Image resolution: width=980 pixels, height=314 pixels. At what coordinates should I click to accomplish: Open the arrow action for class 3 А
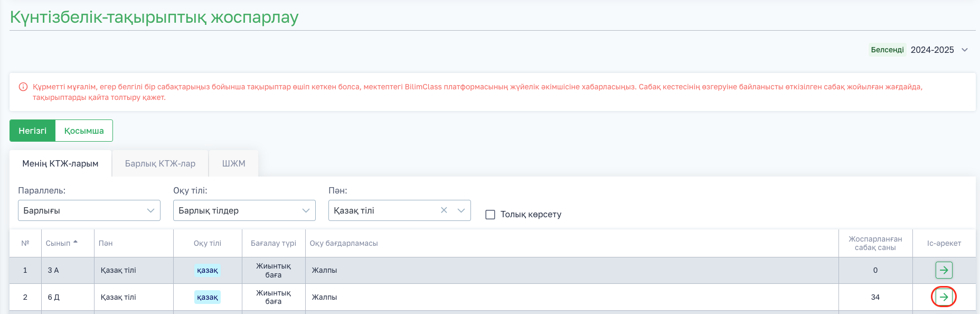pyautogui.click(x=944, y=270)
